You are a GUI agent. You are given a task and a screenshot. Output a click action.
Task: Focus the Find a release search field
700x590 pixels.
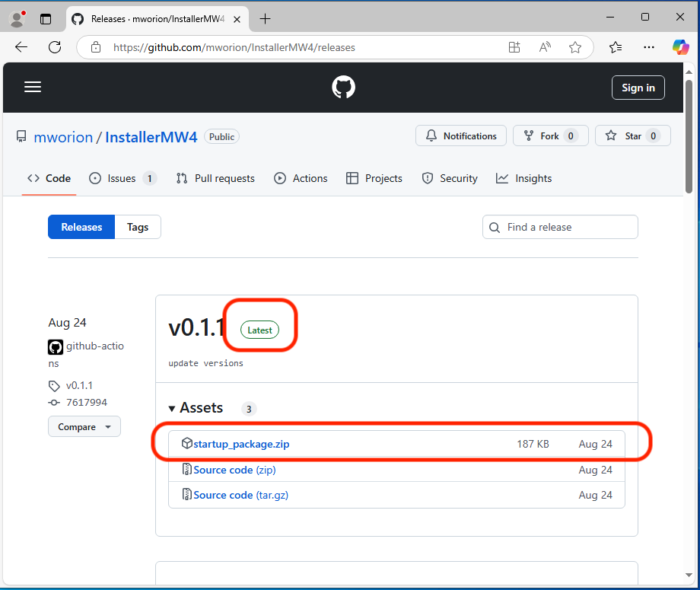click(x=560, y=227)
